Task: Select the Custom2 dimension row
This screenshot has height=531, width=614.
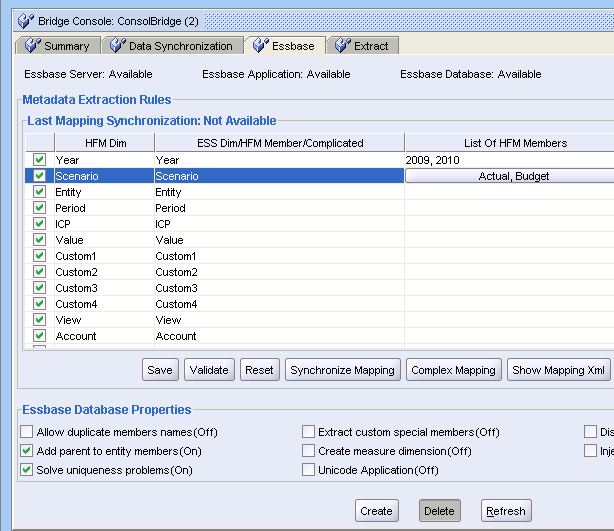Action: click(x=100, y=272)
